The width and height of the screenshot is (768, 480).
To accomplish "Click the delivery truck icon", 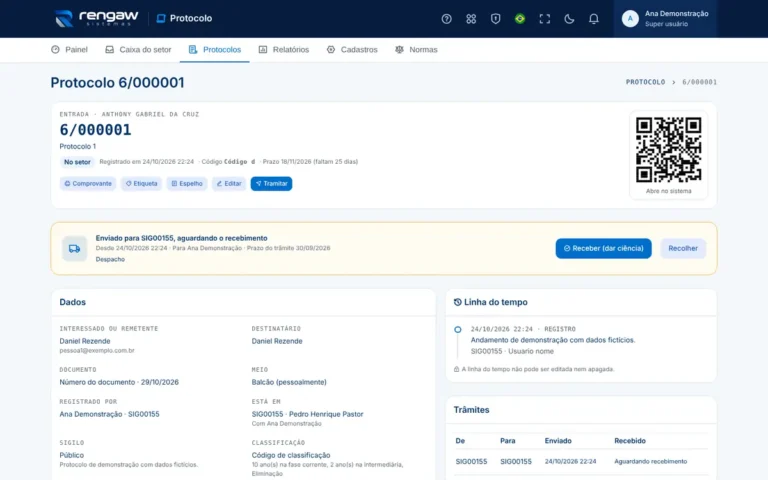I will 74,249.
